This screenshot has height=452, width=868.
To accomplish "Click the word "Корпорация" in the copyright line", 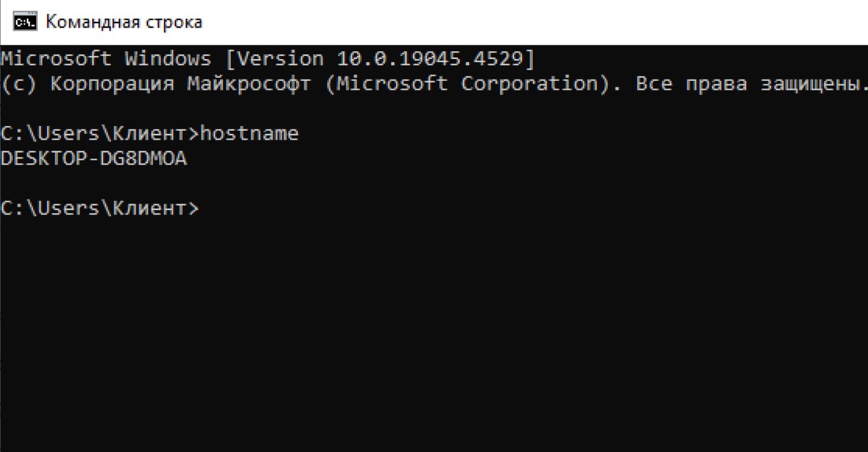I will (x=112, y=84).
